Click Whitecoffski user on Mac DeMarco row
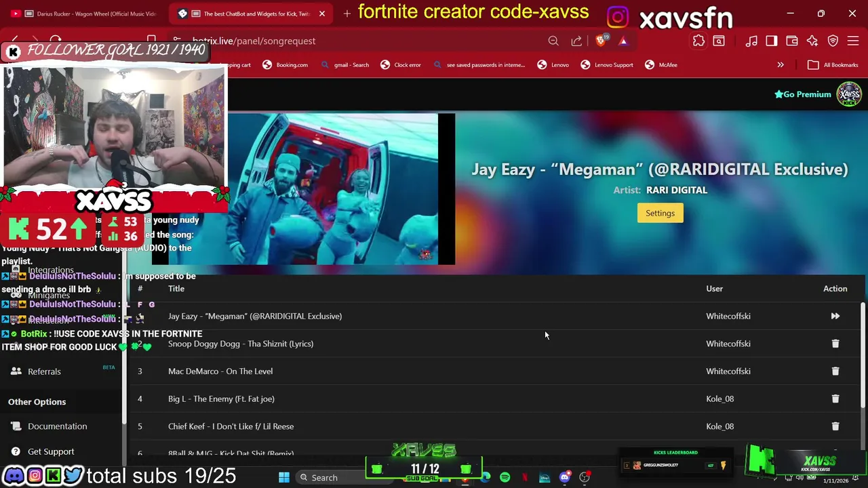The image size is (868, 488). point(728,371)
